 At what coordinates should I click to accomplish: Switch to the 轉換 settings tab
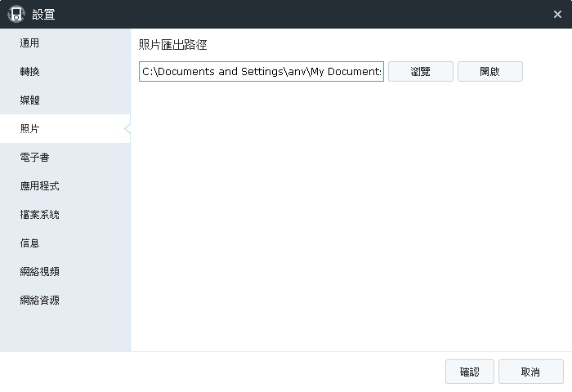tap(29, 72)
